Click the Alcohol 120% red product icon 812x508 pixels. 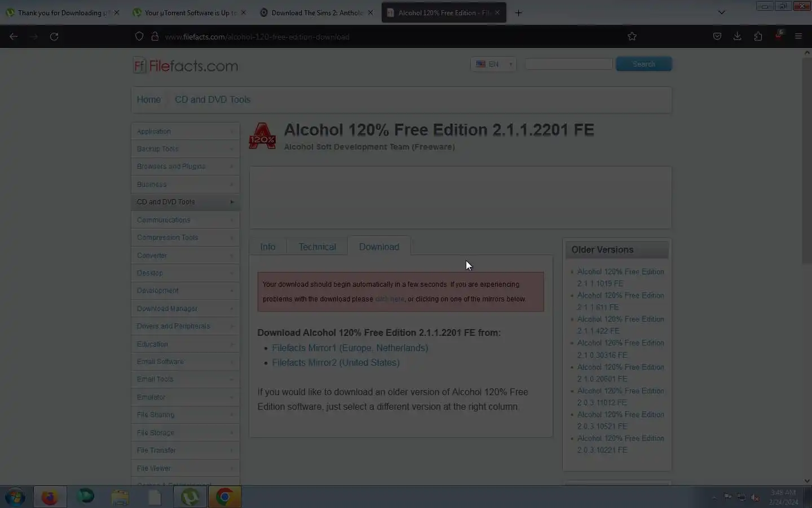coord(262,136)
